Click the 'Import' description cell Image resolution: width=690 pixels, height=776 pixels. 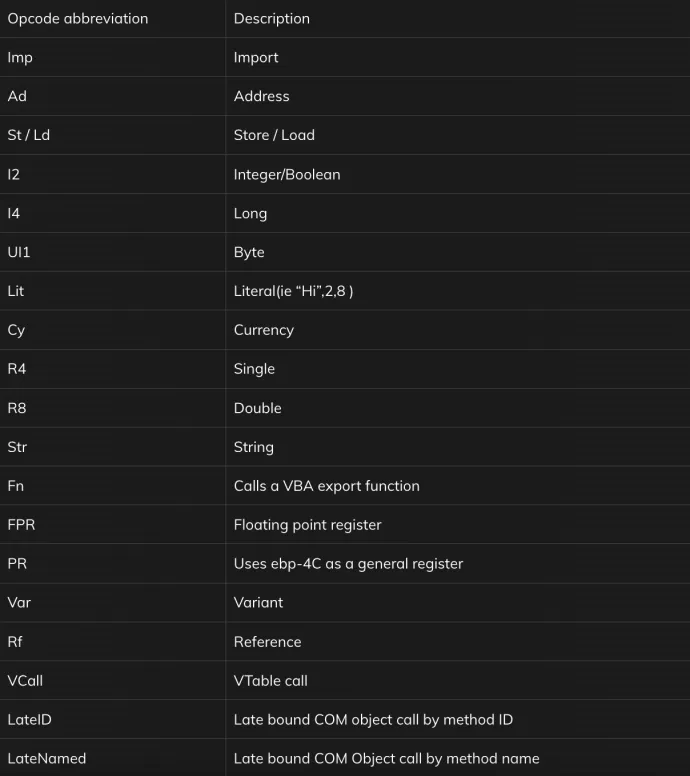point(458,57)
